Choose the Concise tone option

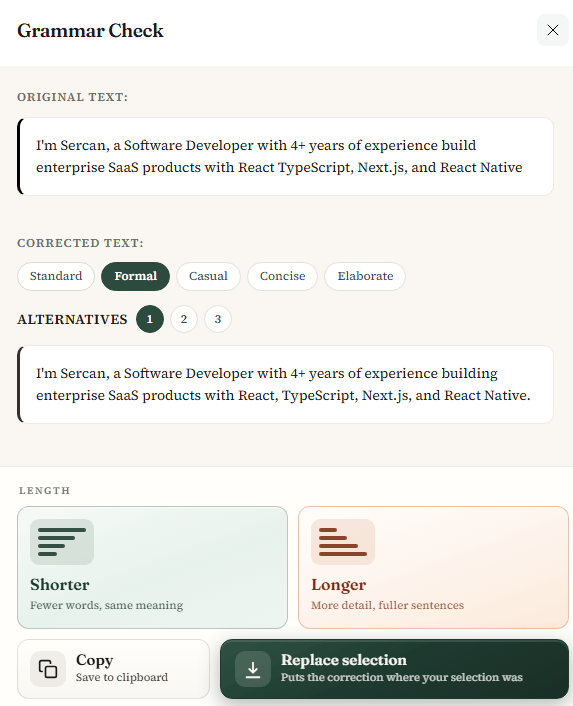[282, 276]
